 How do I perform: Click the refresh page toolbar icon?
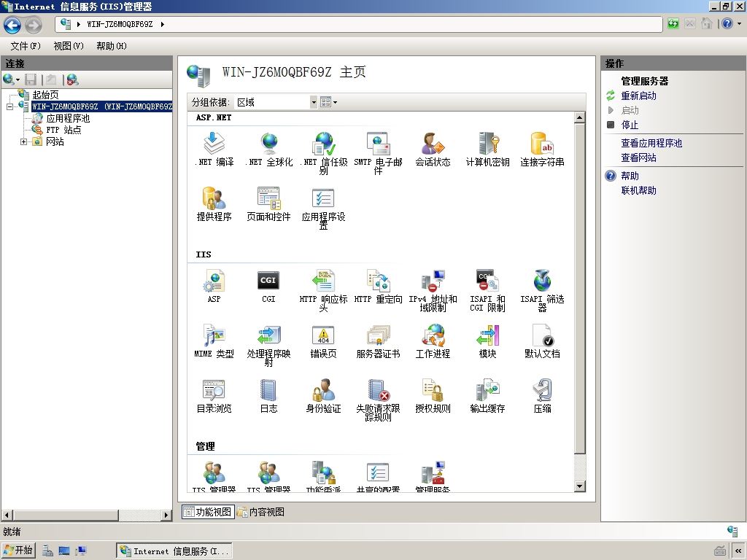(x=673, y=24)
